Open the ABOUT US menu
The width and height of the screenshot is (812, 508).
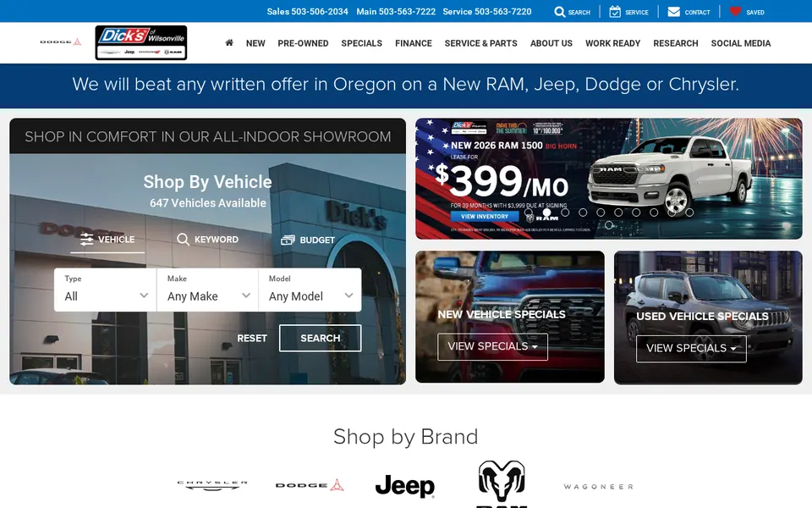click(x=551, y=43)
